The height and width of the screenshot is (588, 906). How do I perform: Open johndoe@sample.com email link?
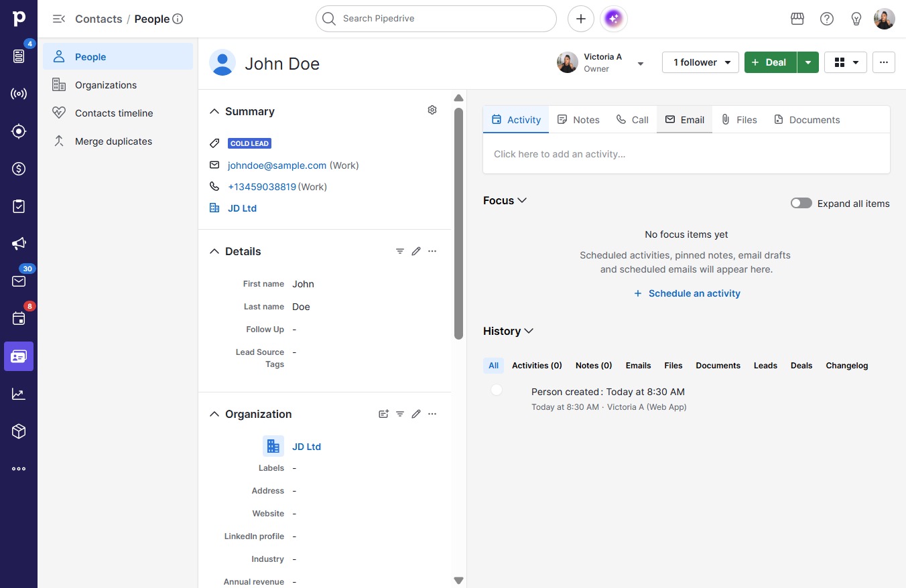[x=277, y=165]
